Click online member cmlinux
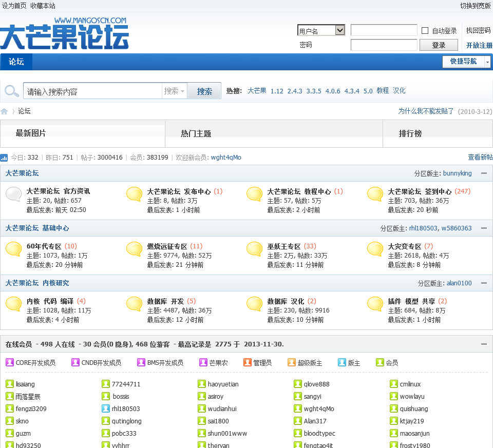 (x=410, y=384)
